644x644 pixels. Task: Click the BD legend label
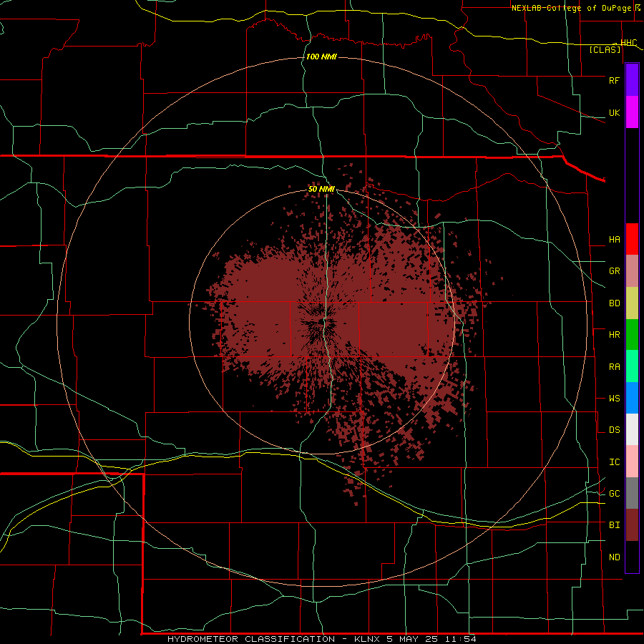click(614, 303)
